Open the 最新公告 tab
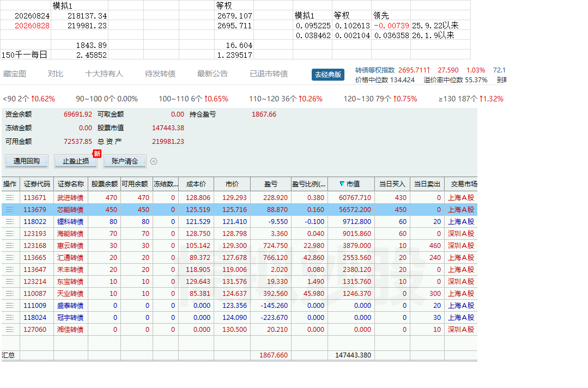588x388 pixels. click(x=213, y=74)
